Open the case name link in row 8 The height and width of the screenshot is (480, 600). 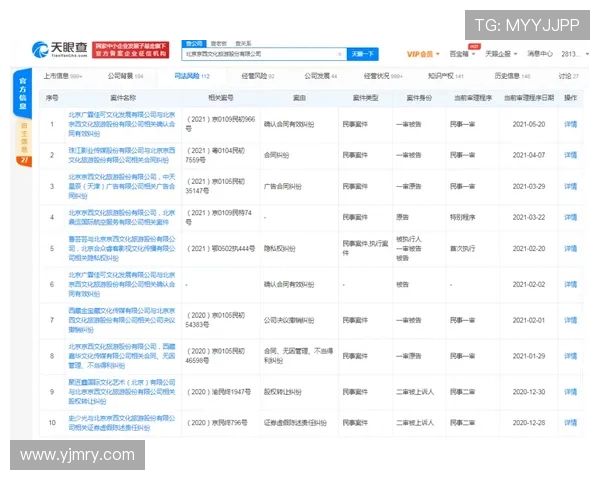pyautogui.click(x=122, y=356)
